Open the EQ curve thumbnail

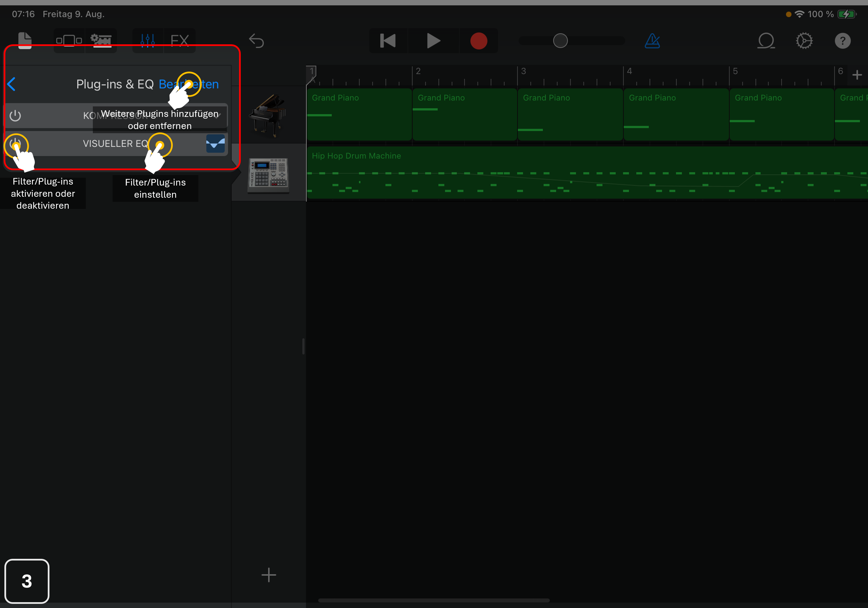pyautogui.click(x=215, y=143)
